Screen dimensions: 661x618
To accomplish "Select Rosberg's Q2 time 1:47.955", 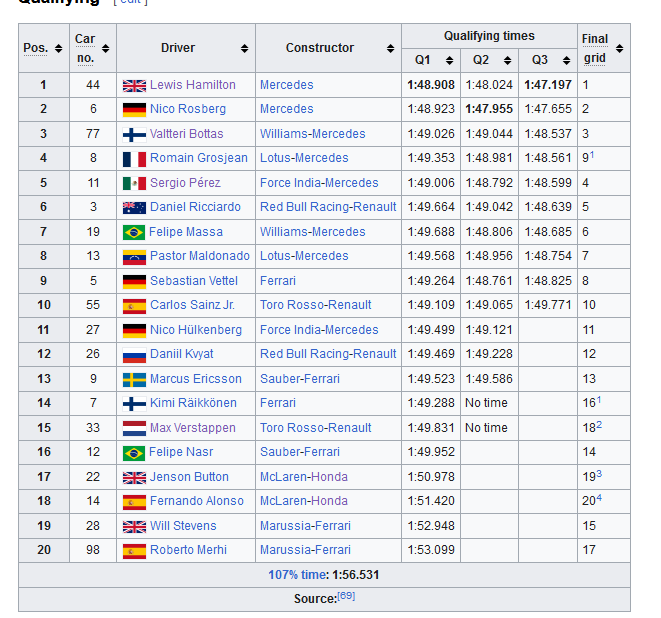I will tap(489, 109).
